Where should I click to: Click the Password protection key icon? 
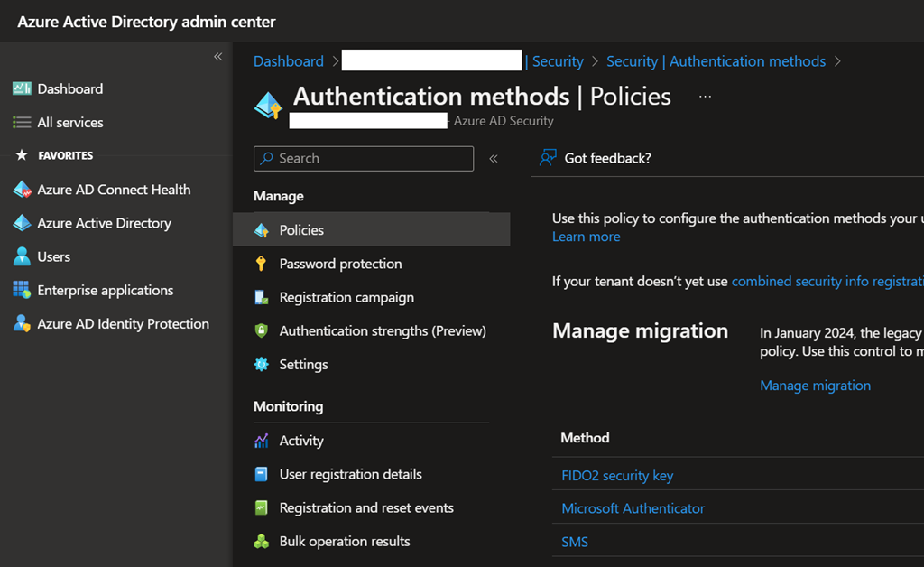pos(262,264)
